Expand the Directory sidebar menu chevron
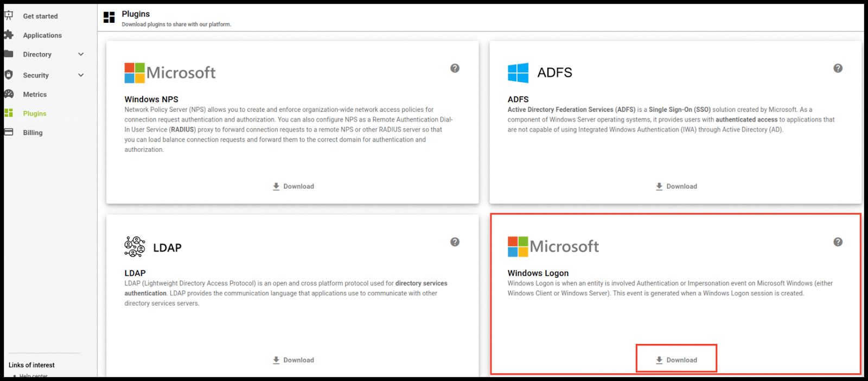The image size is (868, 381). click(81, 54)
